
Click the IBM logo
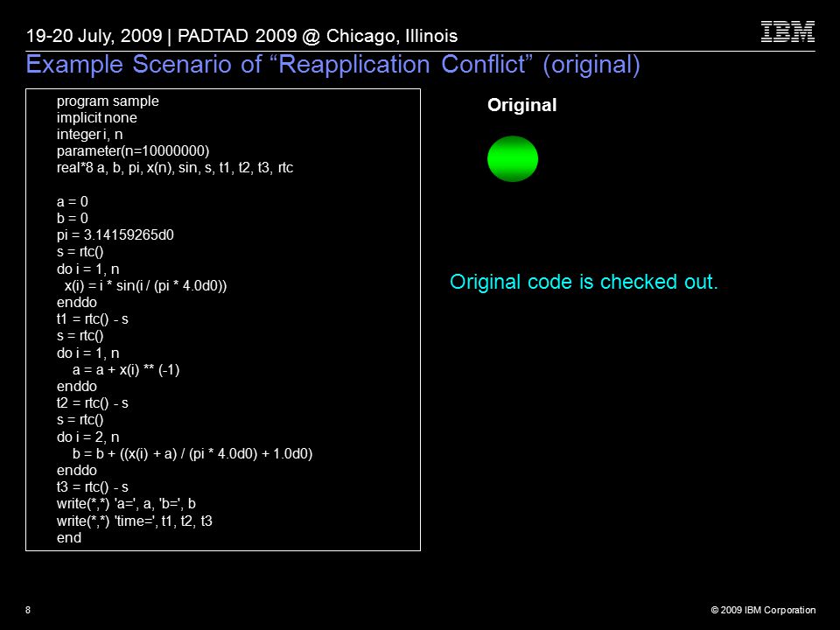787,31
